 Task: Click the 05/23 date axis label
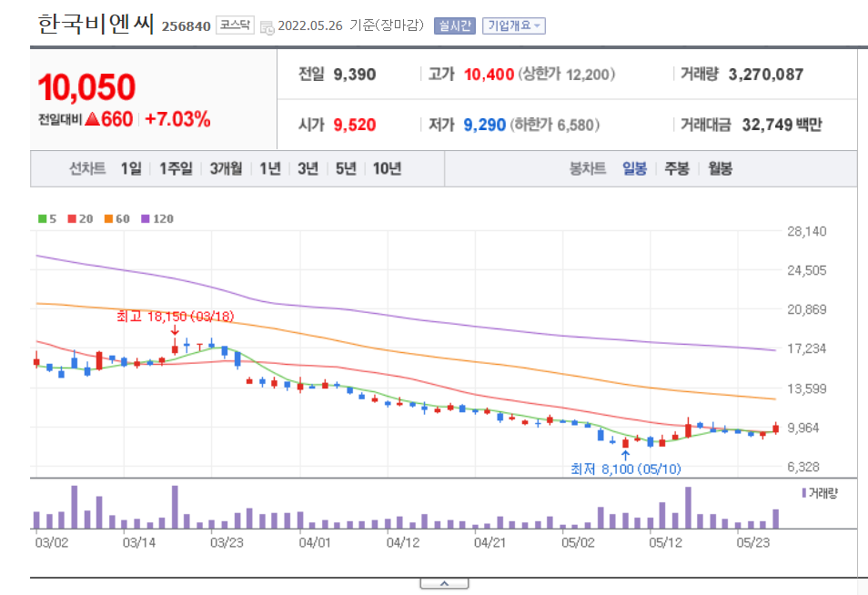(752, 542)
